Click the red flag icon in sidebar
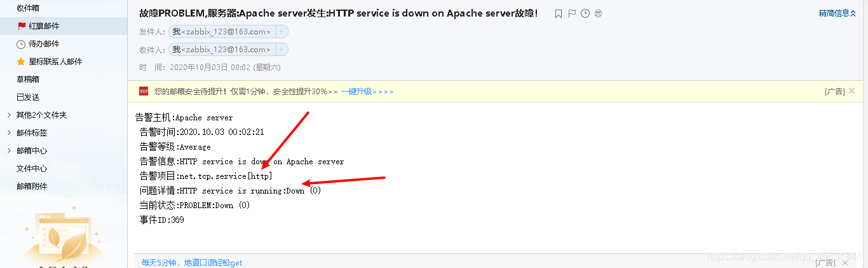The image size is (868, 268). pyautogui.click(x=22, y=26)
